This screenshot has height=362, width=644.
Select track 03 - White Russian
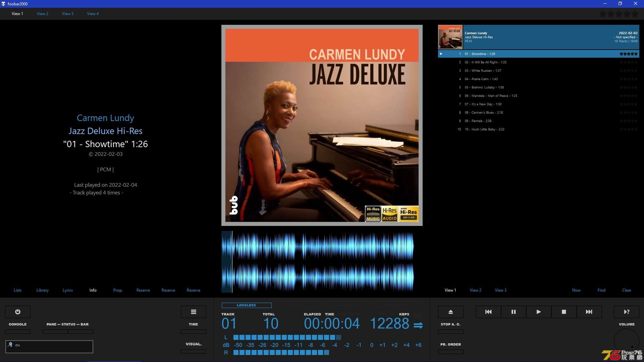coord(539,71)
